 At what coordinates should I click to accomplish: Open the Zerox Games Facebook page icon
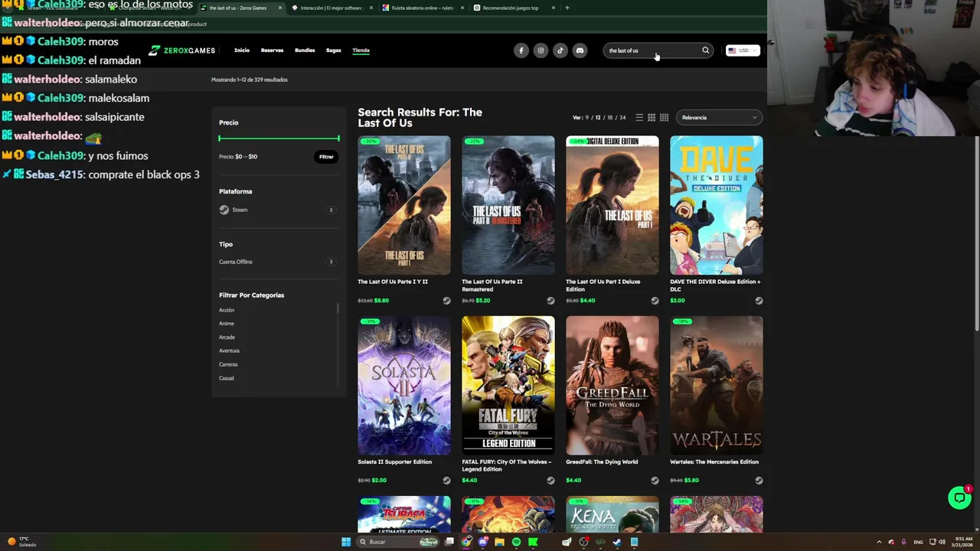(x=521, y=51)
